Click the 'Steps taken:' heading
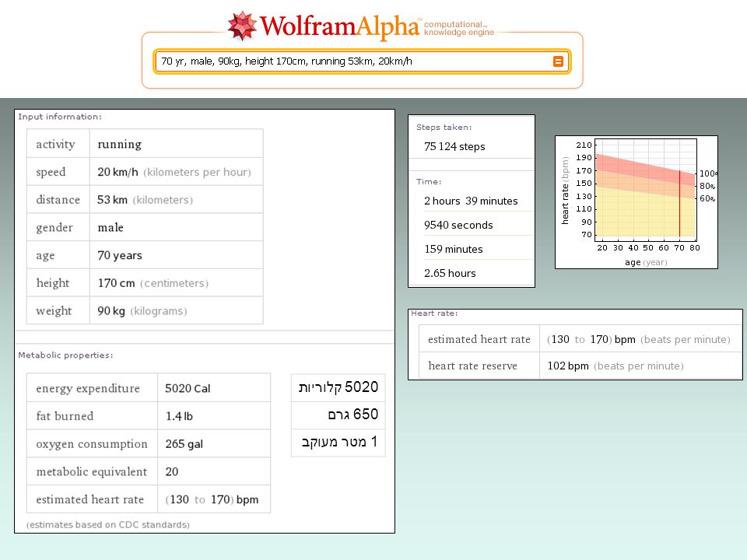 (x=444, y=127)
